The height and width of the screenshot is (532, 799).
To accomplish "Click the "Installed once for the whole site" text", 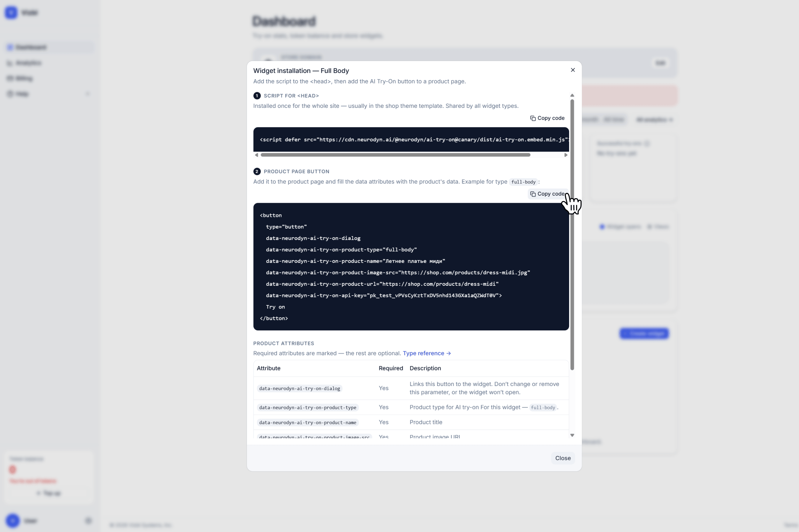I will [386, 106].
